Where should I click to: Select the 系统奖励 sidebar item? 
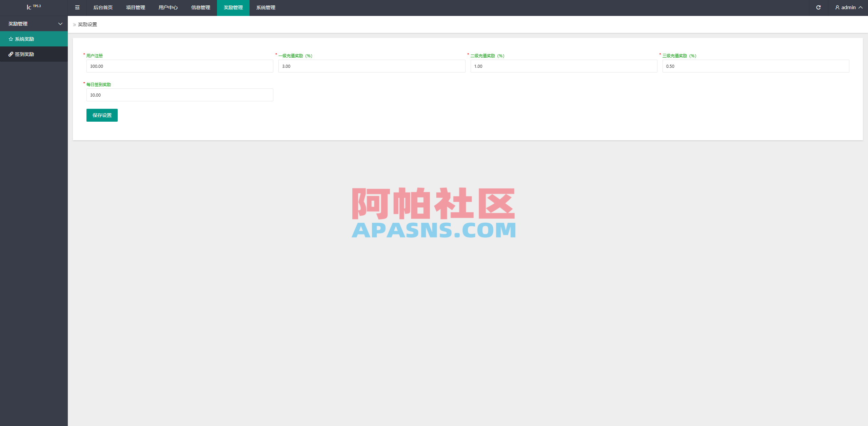click(24, 39)
